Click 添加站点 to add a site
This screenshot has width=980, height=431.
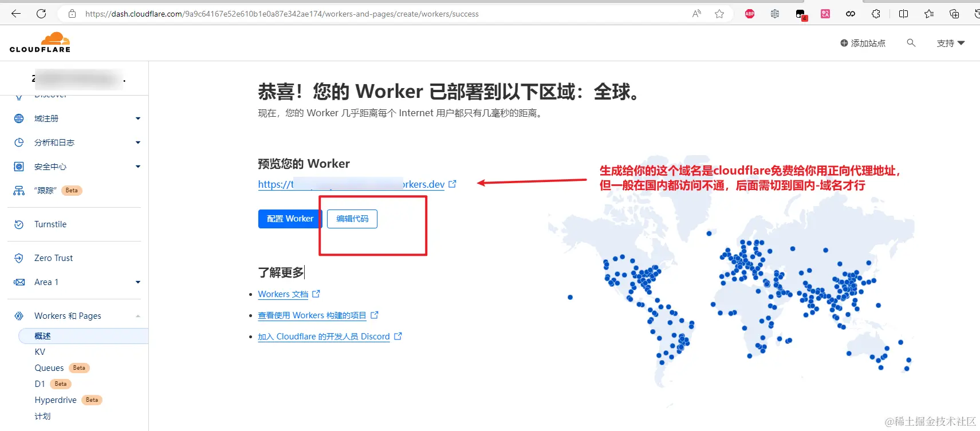click(863, 43)
